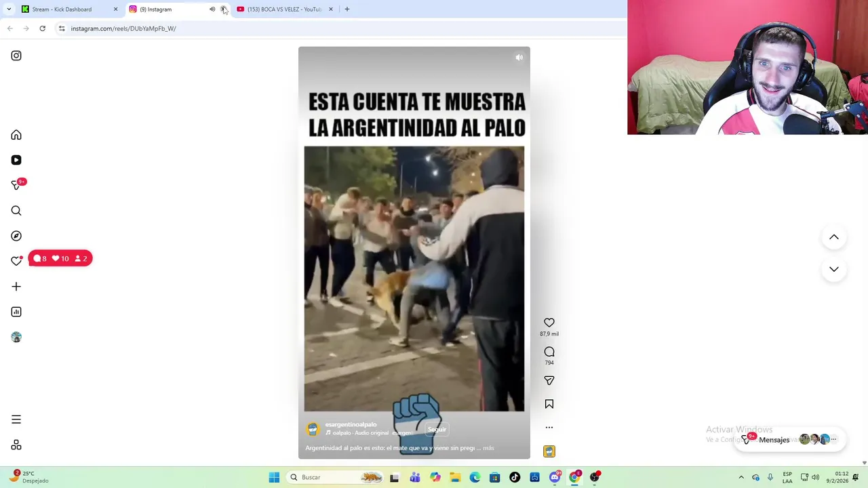This screenshot has height=488, width=868.
Task: Open the Dashboard insights icon
Action: coord(16,312)
